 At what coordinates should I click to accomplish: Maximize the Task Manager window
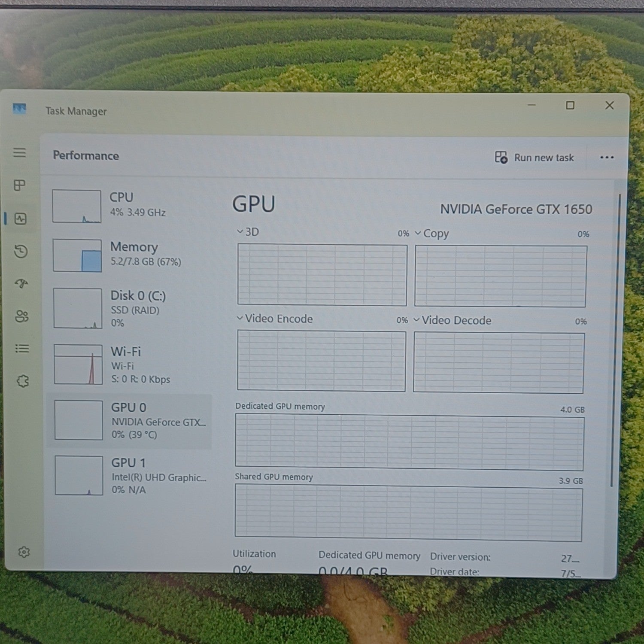(570, 105)
